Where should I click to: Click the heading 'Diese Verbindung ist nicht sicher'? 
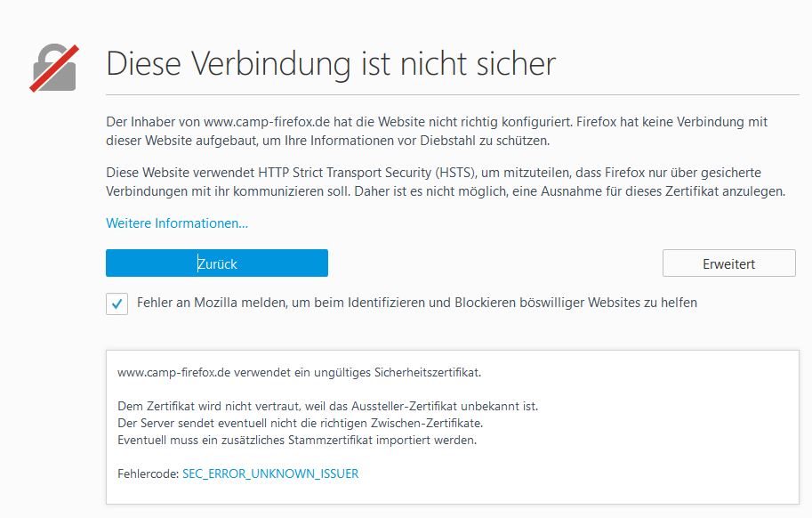coord(331,64)
